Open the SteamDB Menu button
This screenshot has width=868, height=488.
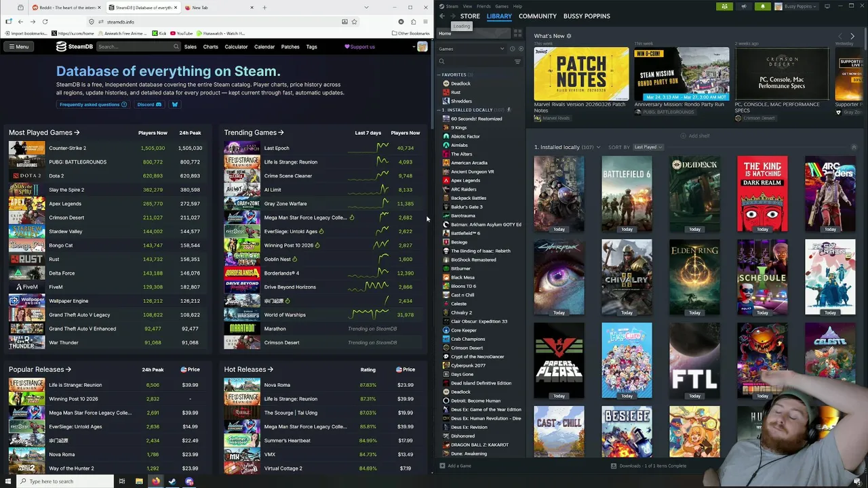click(x=18, y=47)
